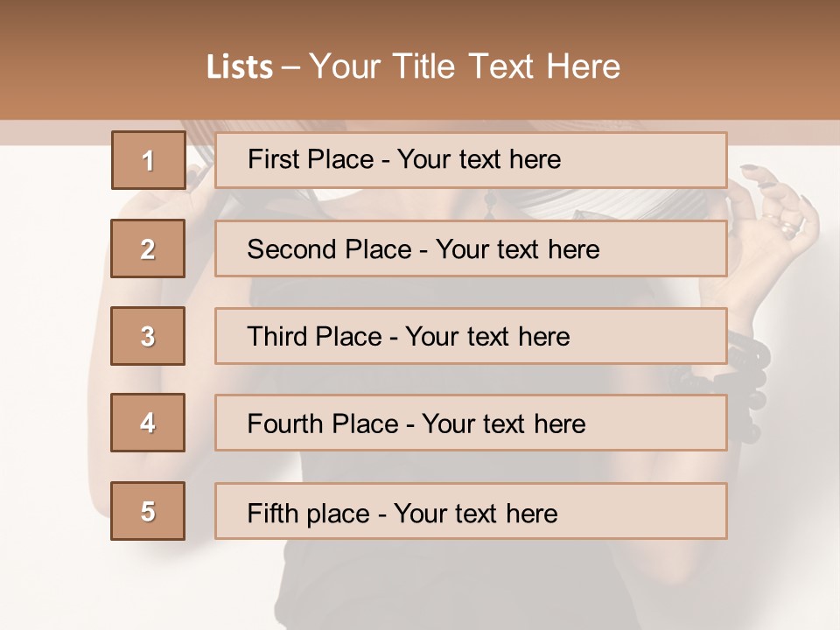This screenshot has width=840, height=630.
Task: Select the Your Title Text Here heading
Action: (x=465, y=66)
